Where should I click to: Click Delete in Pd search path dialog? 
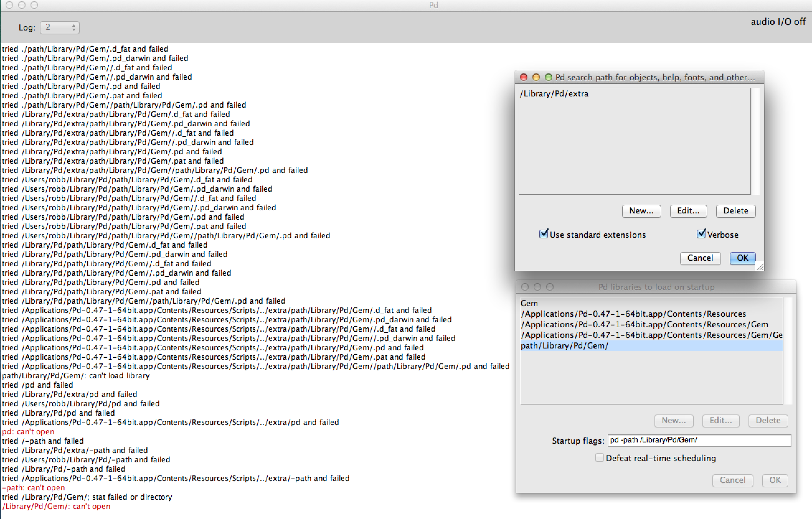tap(736, 211)
